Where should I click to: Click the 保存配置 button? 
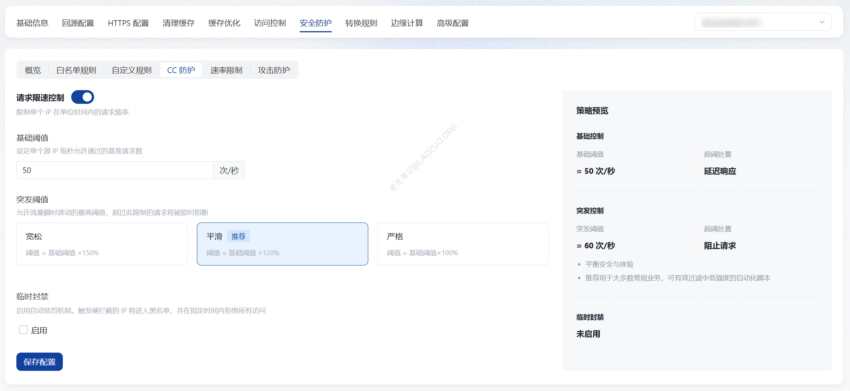point(40,362)
